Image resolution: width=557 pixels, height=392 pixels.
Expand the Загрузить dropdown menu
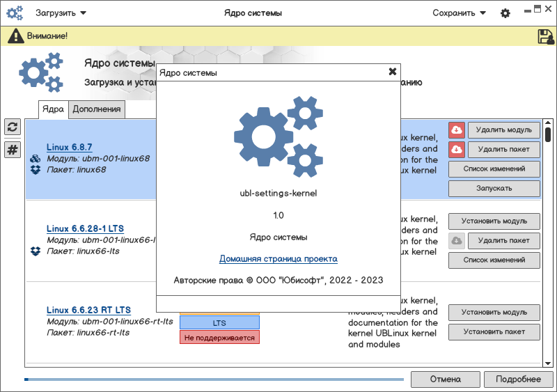tap(61, 13)
